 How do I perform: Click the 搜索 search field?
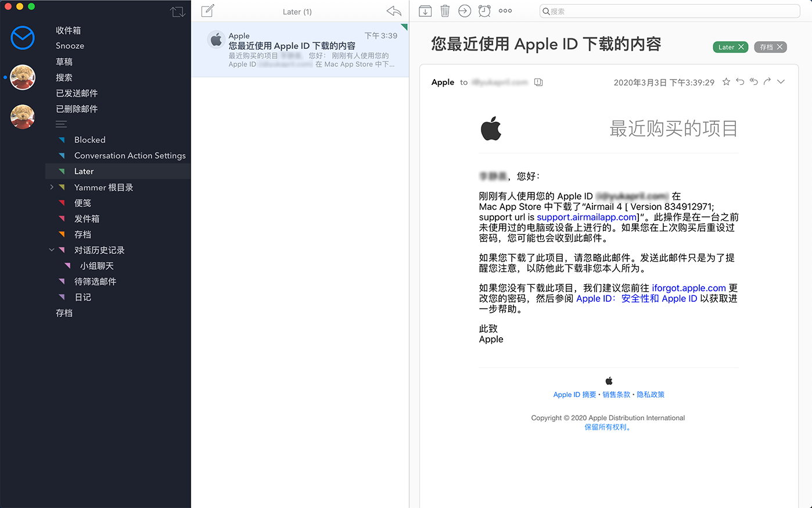(x=669, y=11)
